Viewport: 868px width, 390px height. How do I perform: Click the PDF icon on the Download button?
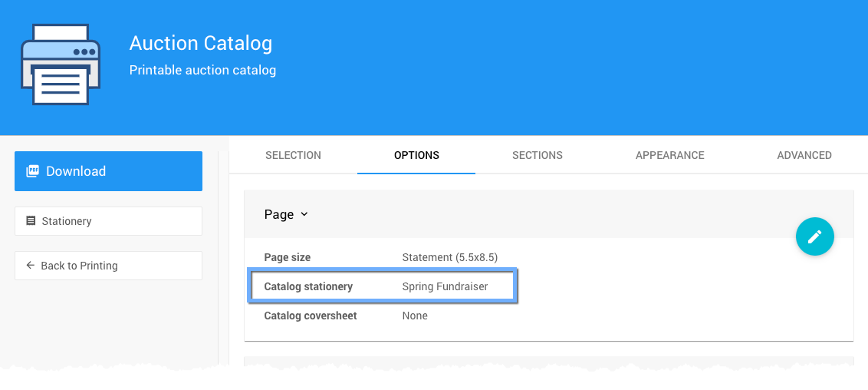tap(32, 171)
